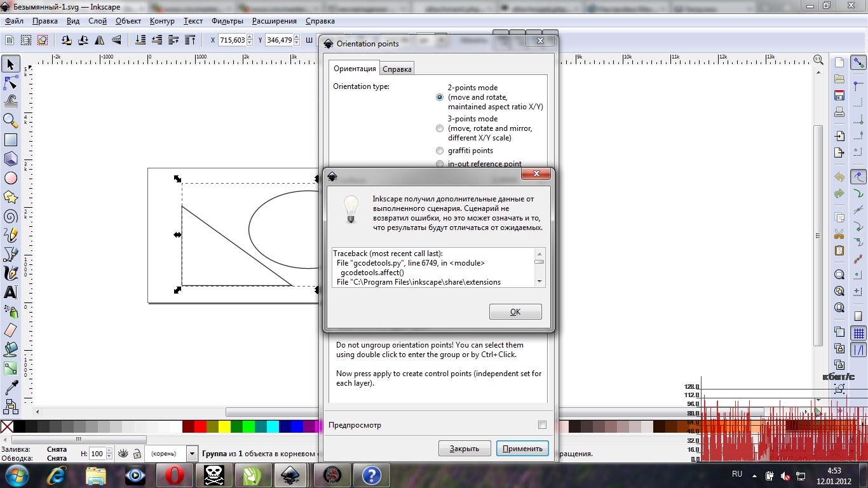Pick the 3D box tool
The image size is (868, 488).
[x=11, y=159]
